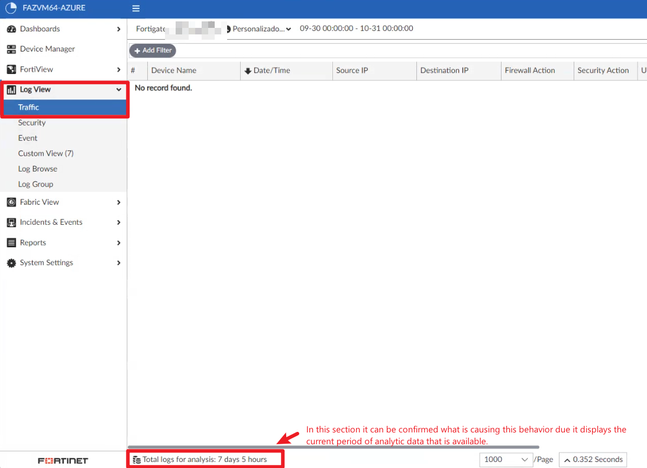Toggle the hamburger menu icon
647x468 pixels.
coord(136,8)
